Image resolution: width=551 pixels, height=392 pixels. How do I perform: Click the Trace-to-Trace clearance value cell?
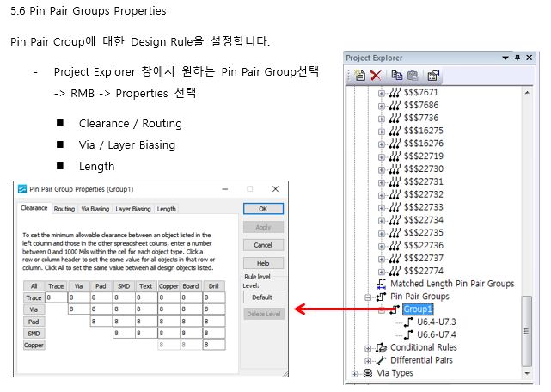(x=56, y=297)
